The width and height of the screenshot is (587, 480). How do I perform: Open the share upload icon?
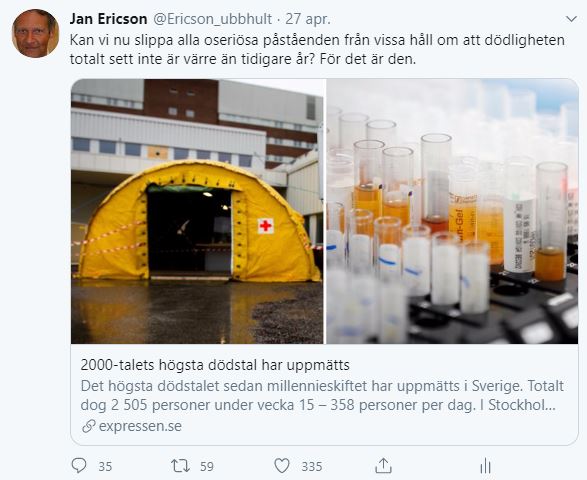pos(383,466)
